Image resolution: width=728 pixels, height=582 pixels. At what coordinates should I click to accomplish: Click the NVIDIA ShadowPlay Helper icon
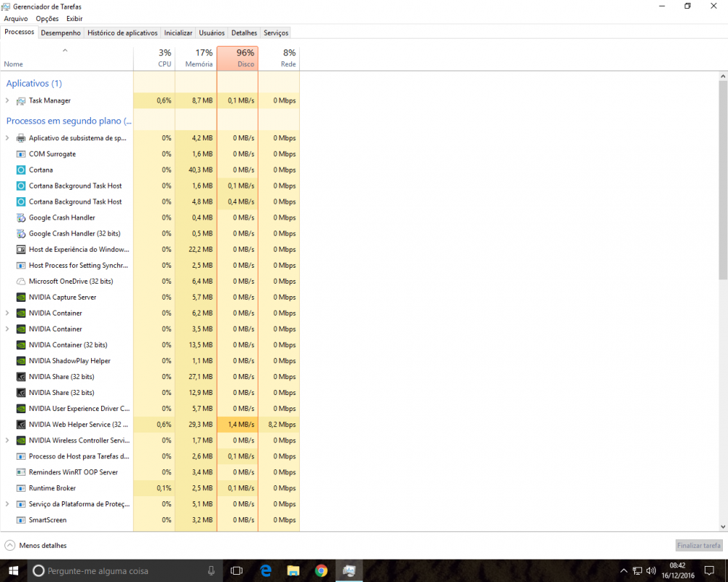pos(21,361)
